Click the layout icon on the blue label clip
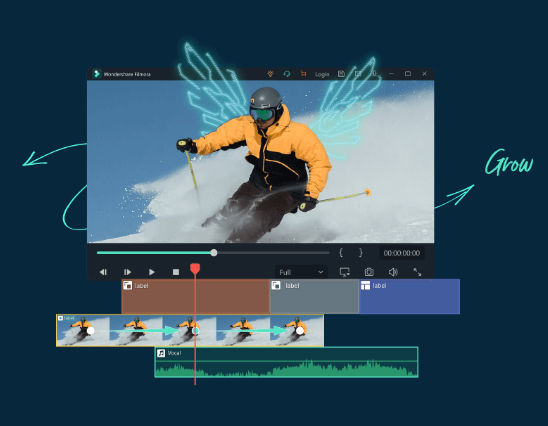This screenshot has height=426, width=548. pos(365,286)
